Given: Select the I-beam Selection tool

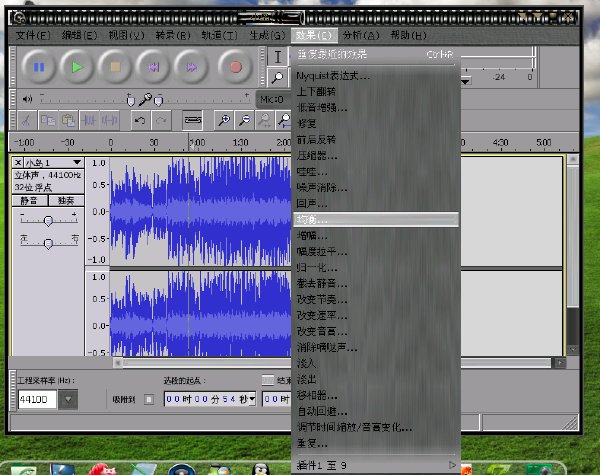Looking at the screenshot, I should (x=277, y=57).
